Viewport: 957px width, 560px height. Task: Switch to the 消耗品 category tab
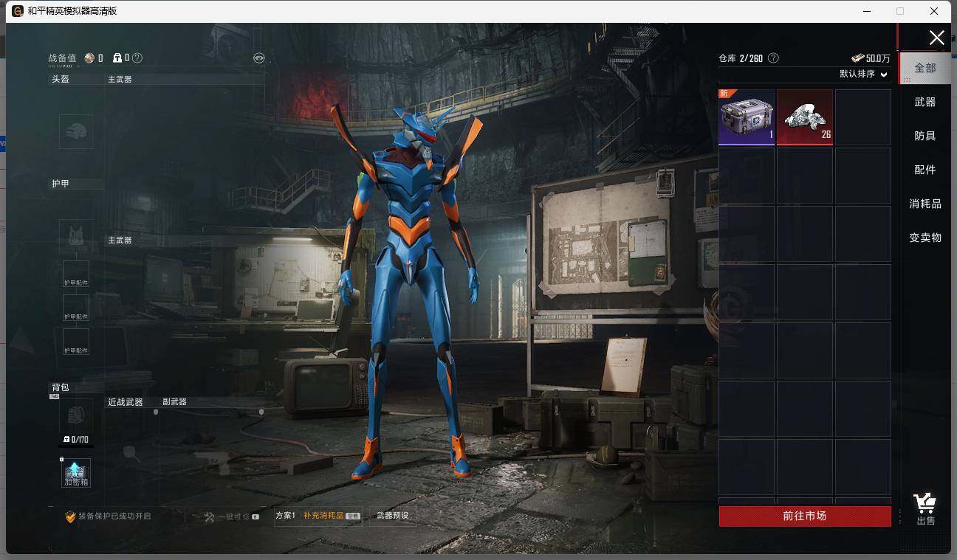pyautogui.click(x=925, y=204)
